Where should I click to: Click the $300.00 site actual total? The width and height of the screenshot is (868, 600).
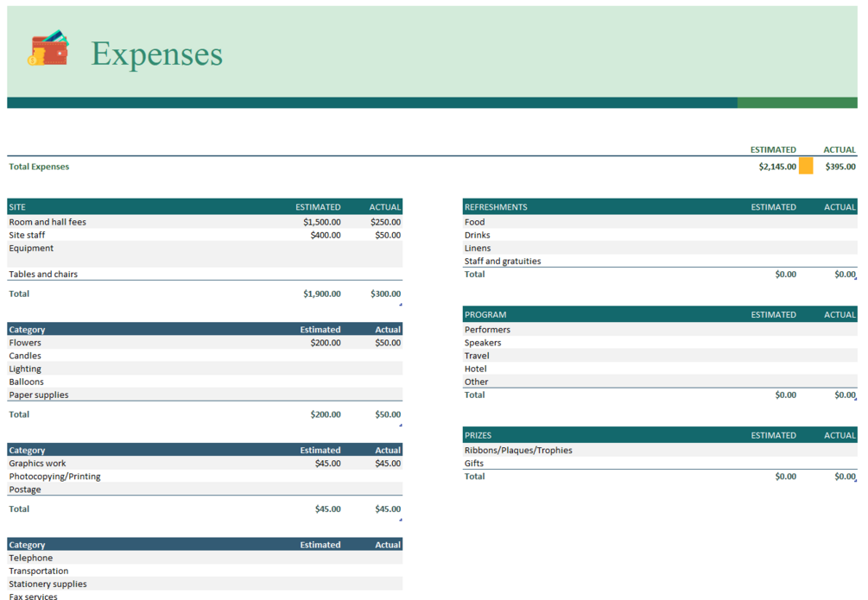[x=385, y=294]
